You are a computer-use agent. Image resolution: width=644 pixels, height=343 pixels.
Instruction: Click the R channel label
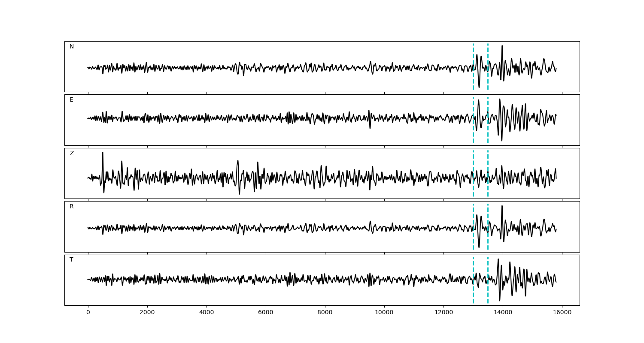point(72,207)
